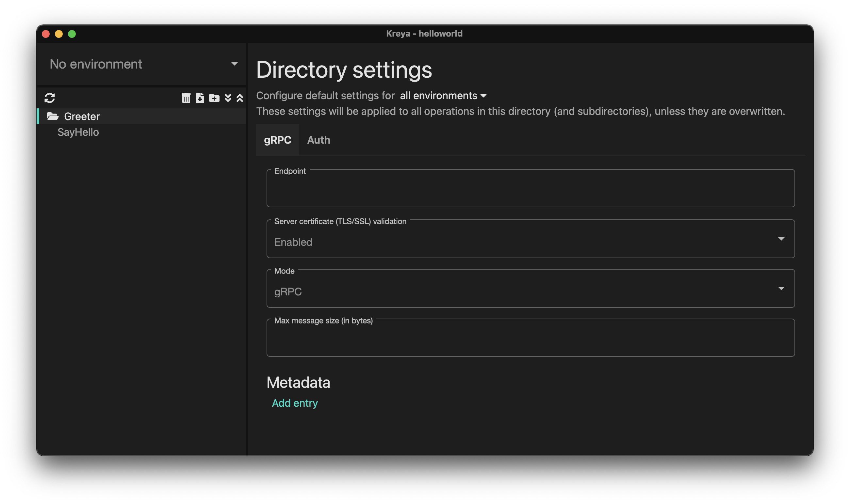Click the green macOS fullscreen button
The height and width of the screenshot is (504, 850).
point(72,34)
